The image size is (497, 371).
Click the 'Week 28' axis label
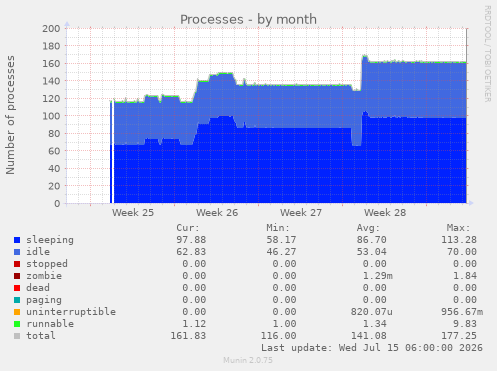385,213
